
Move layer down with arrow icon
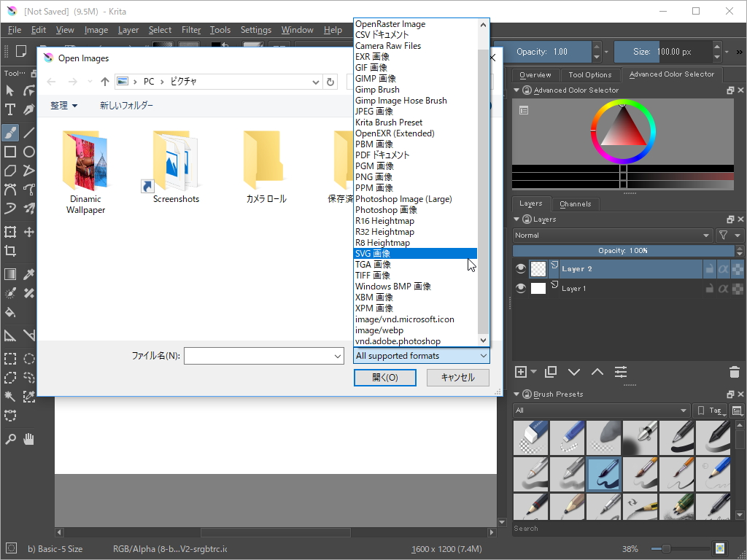coord(574,372)
